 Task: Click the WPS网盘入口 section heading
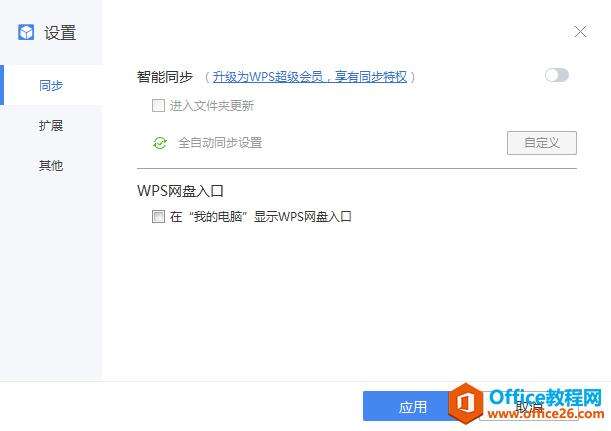[180, 191]
